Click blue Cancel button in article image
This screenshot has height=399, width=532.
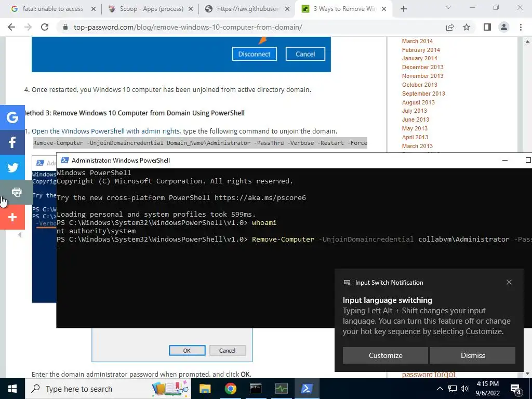pos(305,54)
